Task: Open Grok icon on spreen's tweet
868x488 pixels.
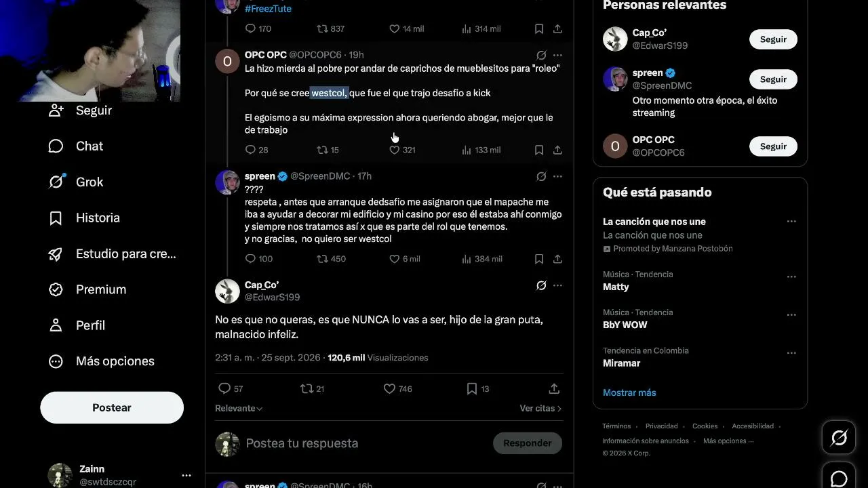Action: click(541, 176)
